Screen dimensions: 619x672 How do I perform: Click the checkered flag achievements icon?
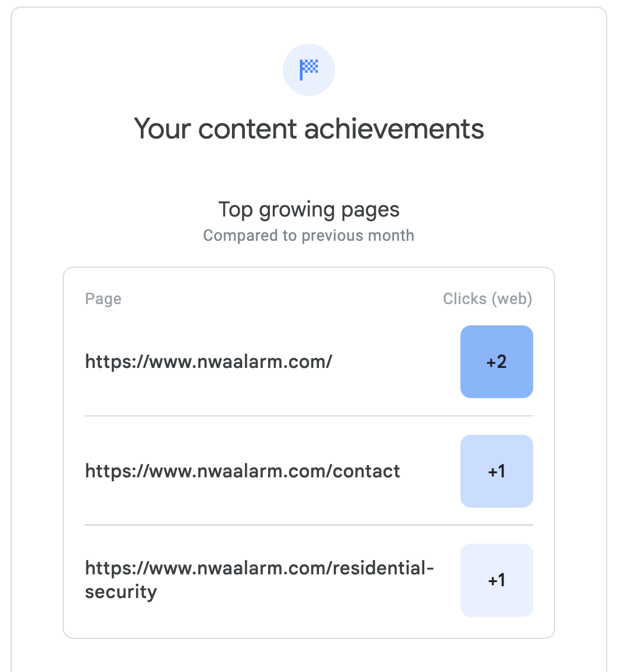309,70
